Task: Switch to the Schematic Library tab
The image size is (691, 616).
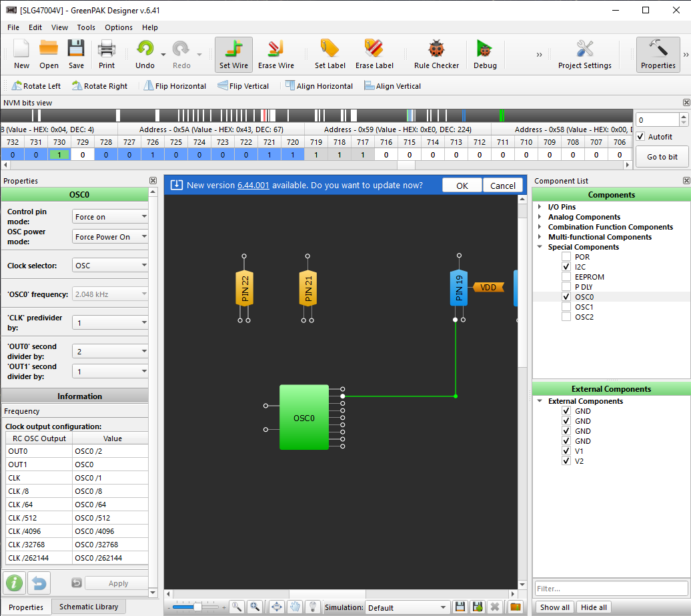Action: click(x=89, y=607)
